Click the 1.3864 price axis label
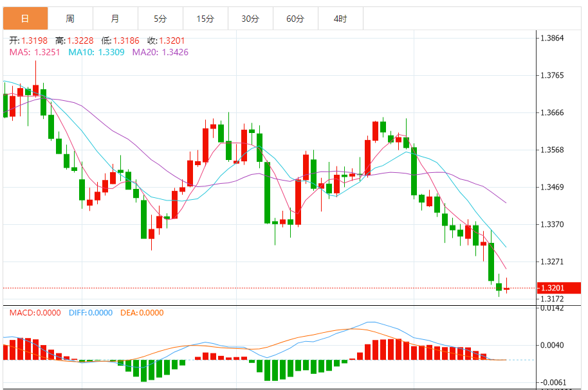Viewport: 588px width, 390px height. pyautogui.click(x=552, y=38)
